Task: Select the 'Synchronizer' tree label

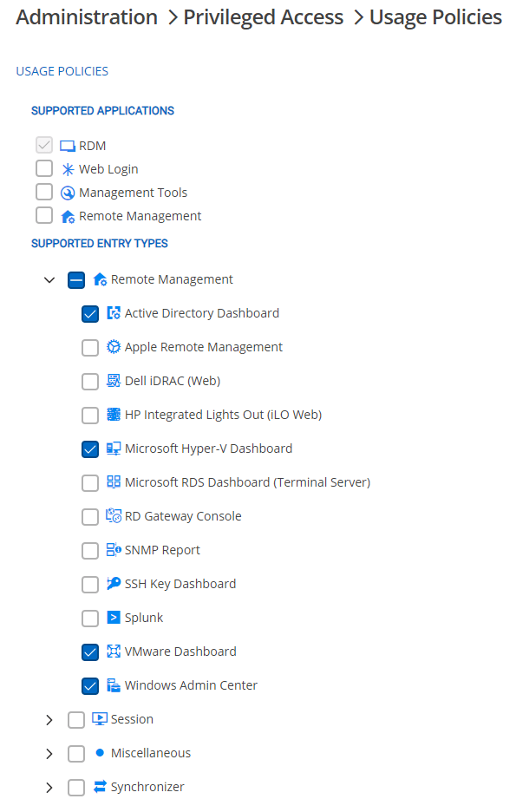Action: [147, 787]
